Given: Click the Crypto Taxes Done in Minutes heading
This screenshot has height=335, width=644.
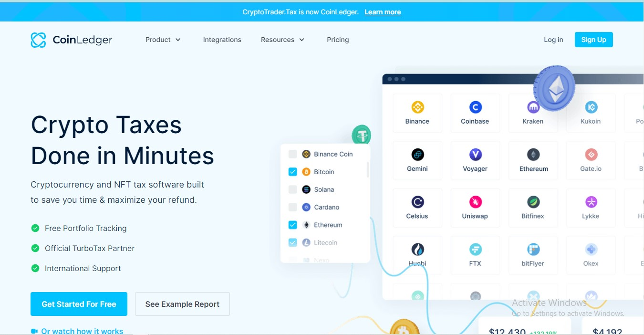Looking at the screenshot, I should tap(123, 140).
